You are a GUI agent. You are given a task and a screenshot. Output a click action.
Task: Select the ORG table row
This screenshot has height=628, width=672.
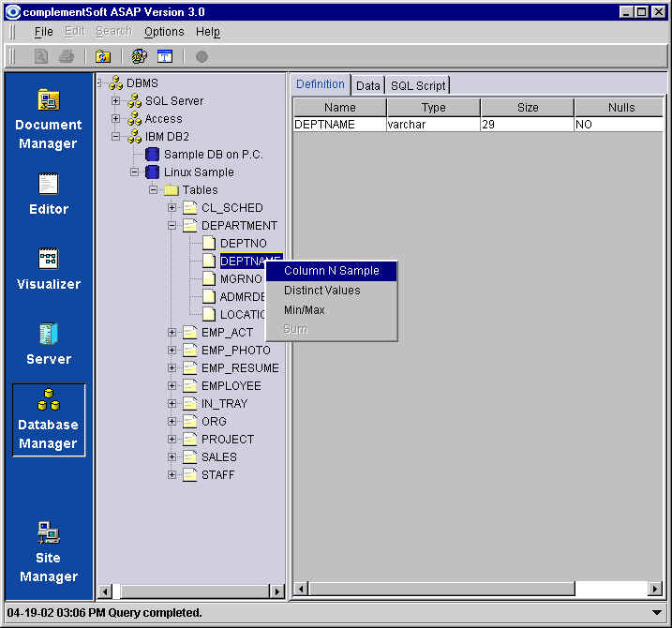point(214,422)
